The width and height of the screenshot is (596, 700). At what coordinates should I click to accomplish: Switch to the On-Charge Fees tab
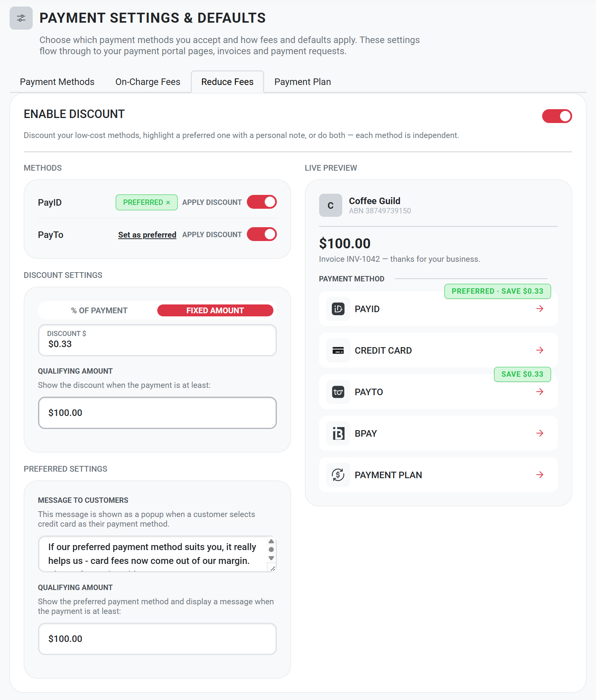coord(148,82)
